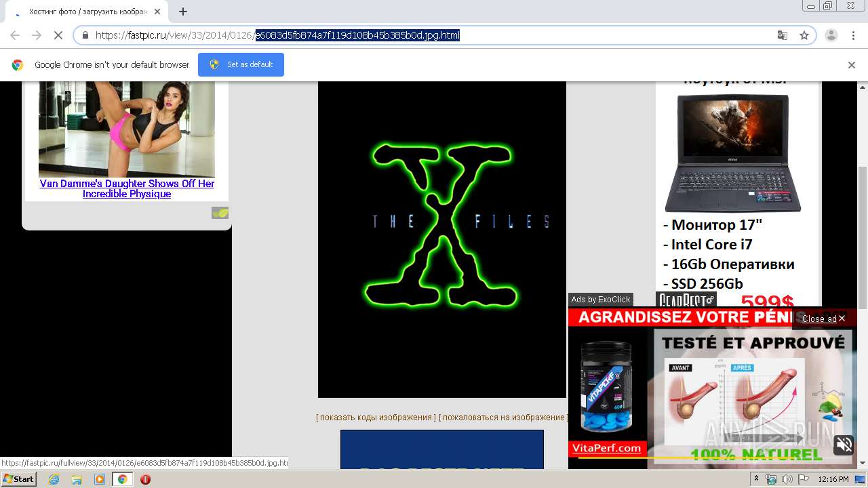Click the 16Gb Оперативки ad text

(x=728, y=264)
